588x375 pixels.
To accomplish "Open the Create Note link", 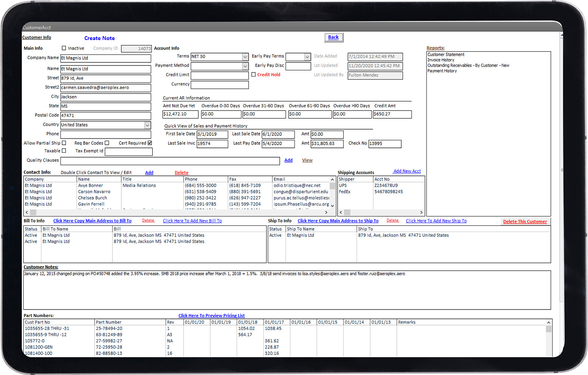I will click(99, 38).
